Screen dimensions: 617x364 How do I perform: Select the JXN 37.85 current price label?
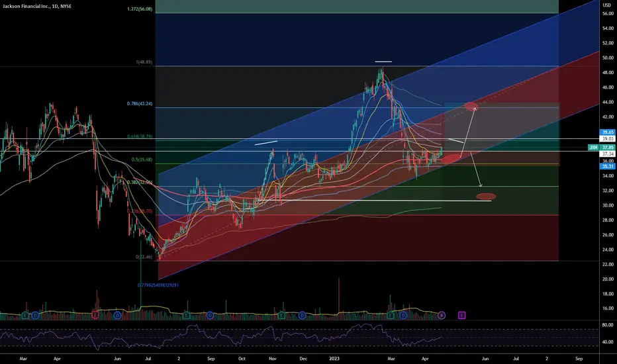601,147
